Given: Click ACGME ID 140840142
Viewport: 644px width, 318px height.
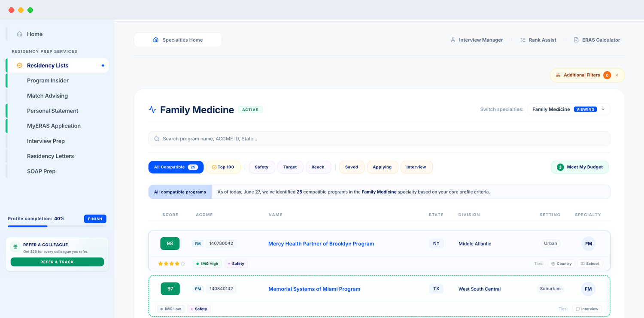Looking at the screenshot, I should tap(221, 289).
